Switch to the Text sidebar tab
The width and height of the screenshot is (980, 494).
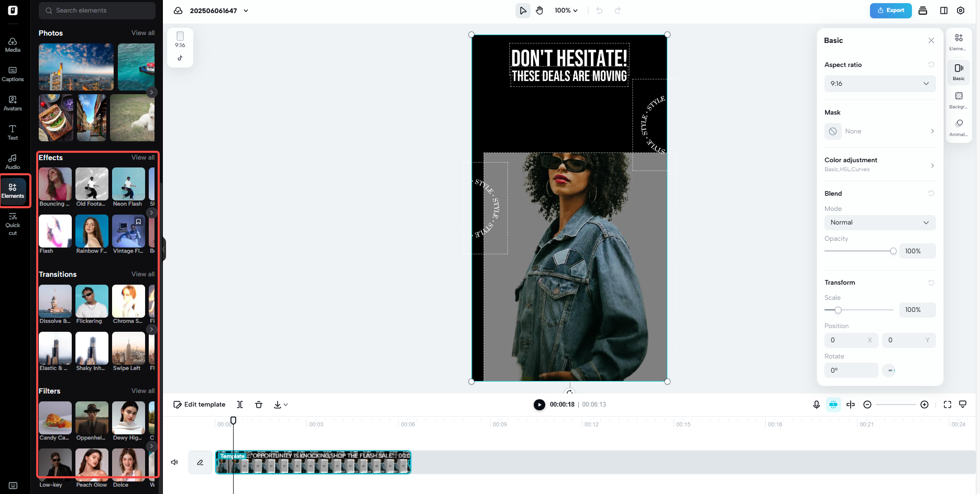click(x=13, y=132)
